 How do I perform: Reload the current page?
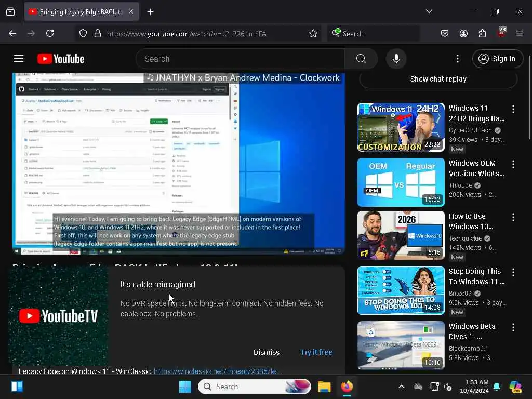tap(50, 33)
